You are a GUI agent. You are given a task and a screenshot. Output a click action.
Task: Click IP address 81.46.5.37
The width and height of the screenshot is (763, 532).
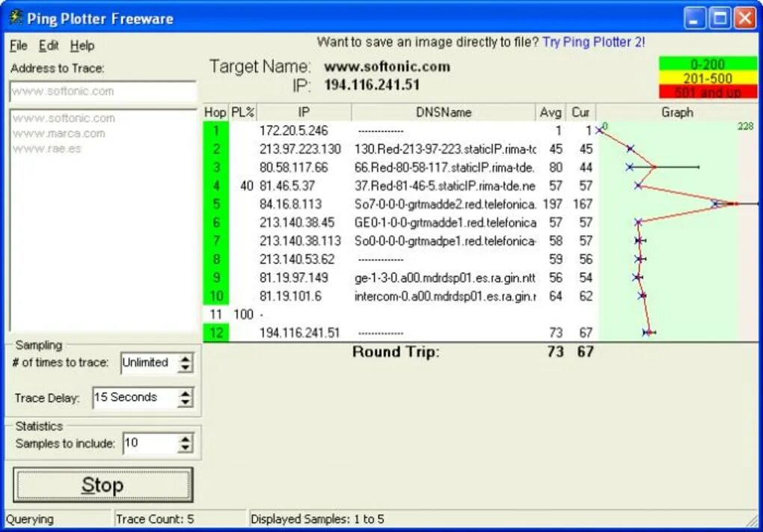click(x=287, y=186)
